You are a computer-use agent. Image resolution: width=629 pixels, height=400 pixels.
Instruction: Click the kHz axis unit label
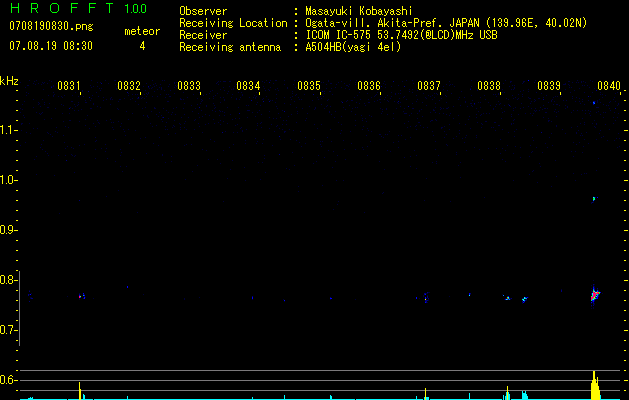[9, 81]
